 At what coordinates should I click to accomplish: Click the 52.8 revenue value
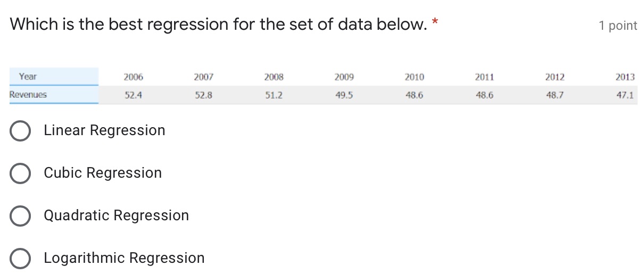(203, 95)
